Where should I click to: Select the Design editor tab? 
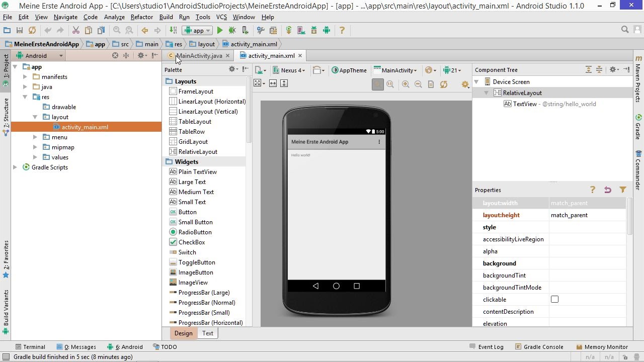183,333
